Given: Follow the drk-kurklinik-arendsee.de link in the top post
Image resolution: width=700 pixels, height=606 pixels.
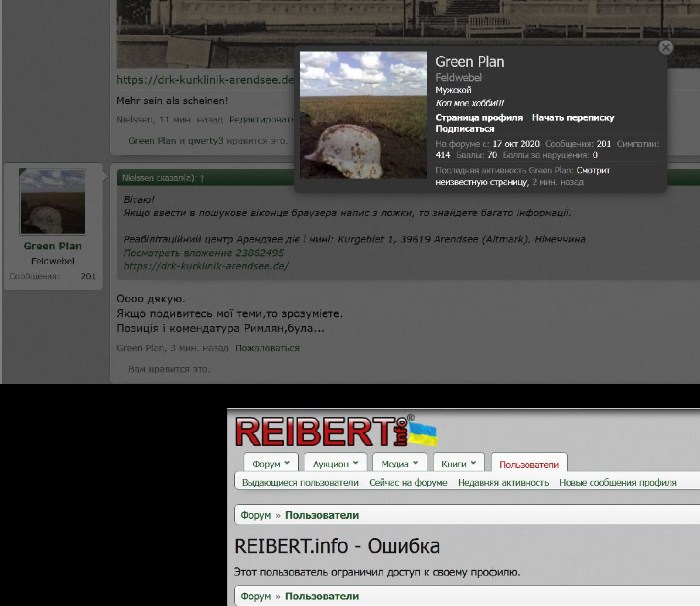Looking at the screenshot, I should [206, 80].
